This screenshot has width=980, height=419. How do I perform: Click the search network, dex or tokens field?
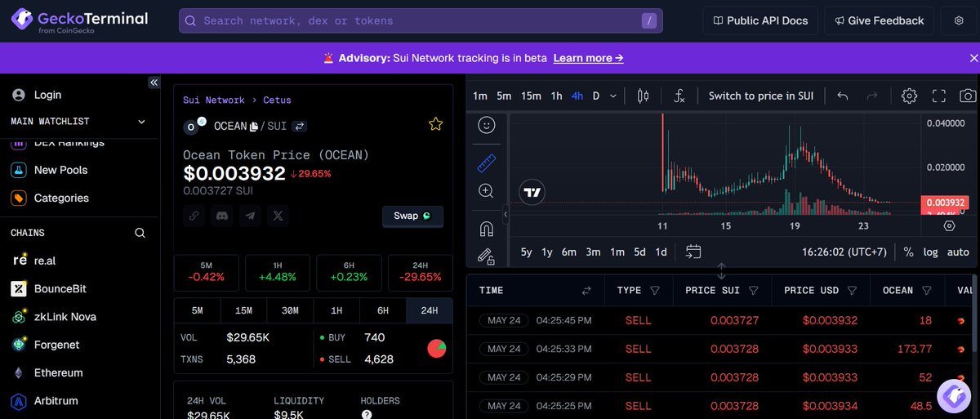pos(421,20)
